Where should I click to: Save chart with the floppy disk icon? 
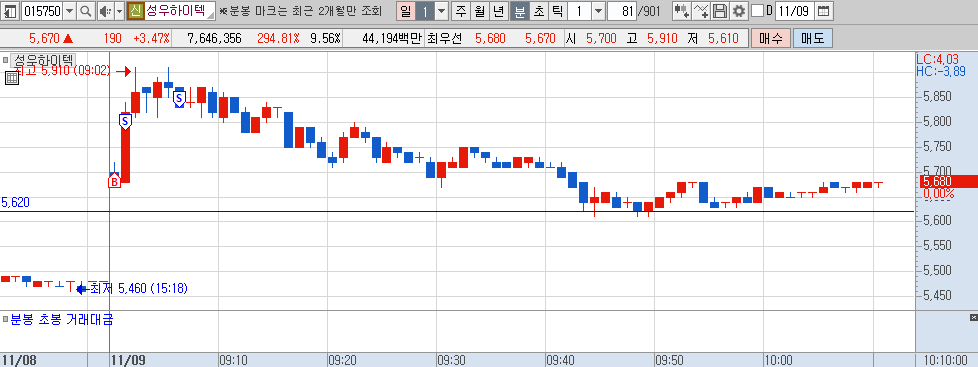(x=720, y=11)
